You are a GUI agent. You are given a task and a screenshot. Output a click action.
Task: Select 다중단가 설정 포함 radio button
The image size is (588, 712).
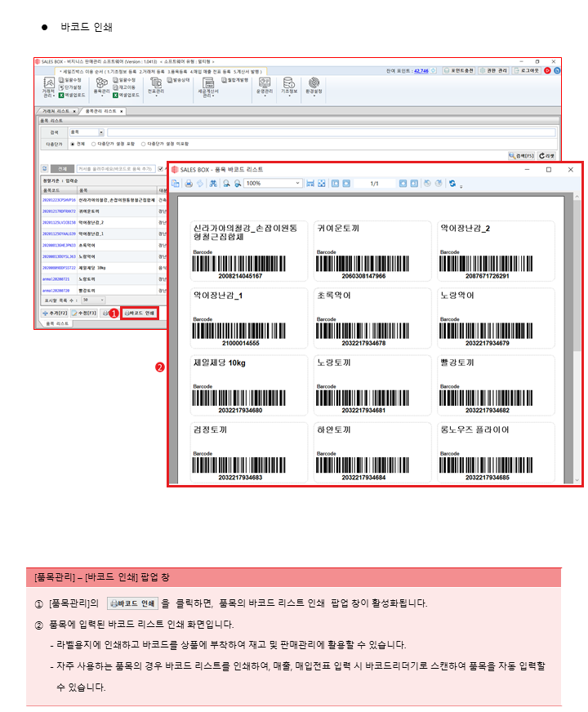(94, 144)
